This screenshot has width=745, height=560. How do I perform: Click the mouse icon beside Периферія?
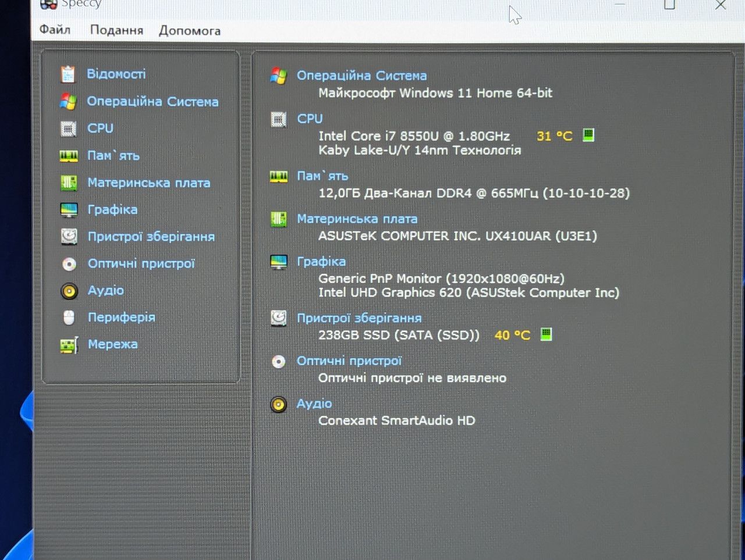click(69, 318)
